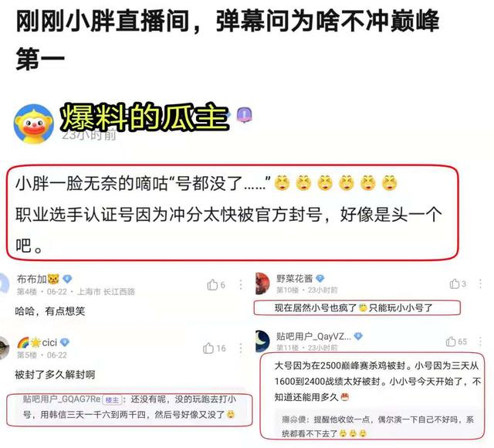Image resolution: width=494 pixels, height=448 pixels.
Task: Like the 贴吧用户_QayVZ comment with 65 likes
Action: [x=451, y=341]
